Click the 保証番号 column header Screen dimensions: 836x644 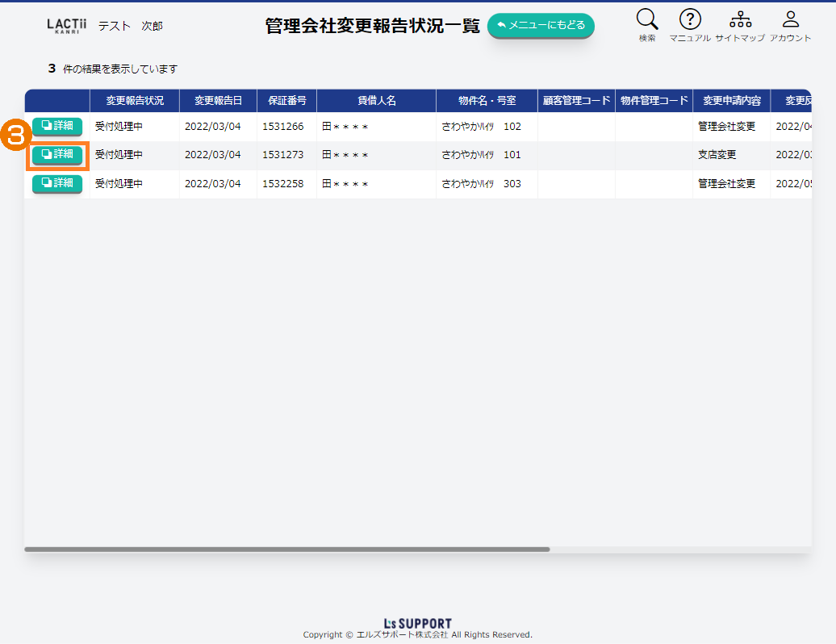(286, 101)
